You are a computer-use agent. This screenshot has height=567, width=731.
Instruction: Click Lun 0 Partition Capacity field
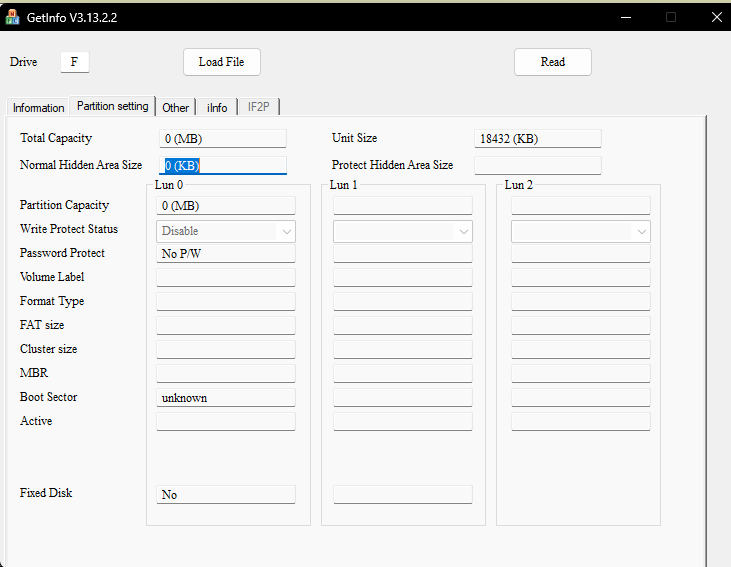(x=226, y=206)
